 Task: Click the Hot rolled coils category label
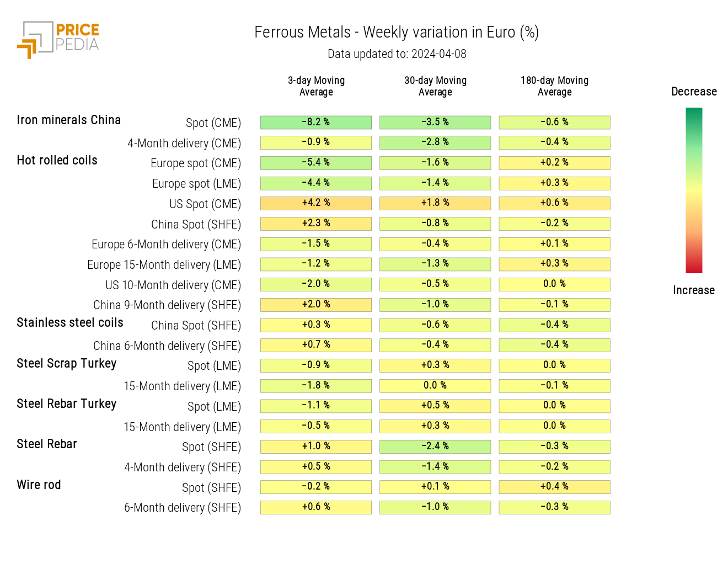pos(57,161)
